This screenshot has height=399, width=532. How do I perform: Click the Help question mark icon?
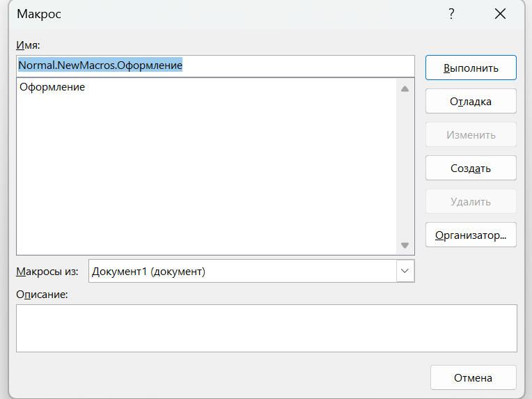(x=452, y=13)
